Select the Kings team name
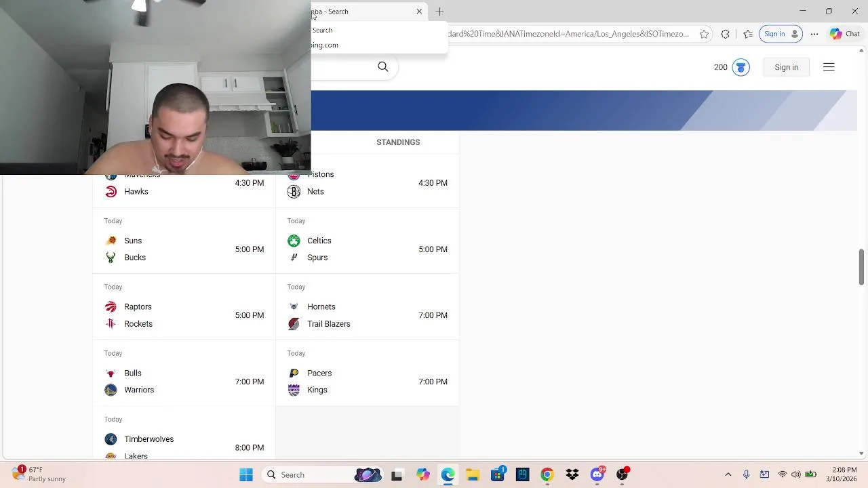The height and width of the screenshot is (488, 868). [x=317, y=390]
